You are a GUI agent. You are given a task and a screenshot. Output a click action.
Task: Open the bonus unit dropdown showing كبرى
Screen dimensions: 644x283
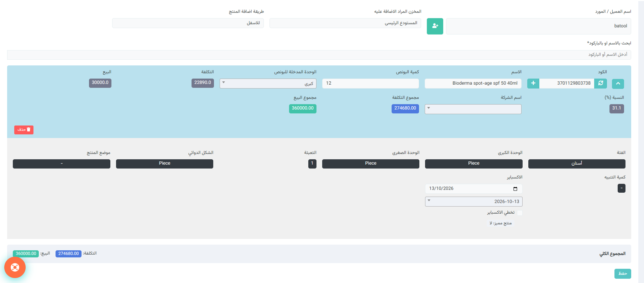[268, 84]
